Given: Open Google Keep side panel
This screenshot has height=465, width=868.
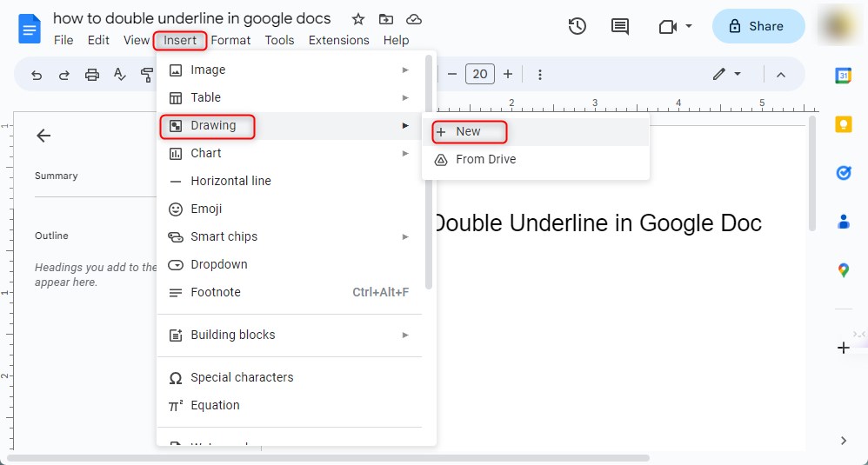Looking at the screenshot, I should coord(843,124).
